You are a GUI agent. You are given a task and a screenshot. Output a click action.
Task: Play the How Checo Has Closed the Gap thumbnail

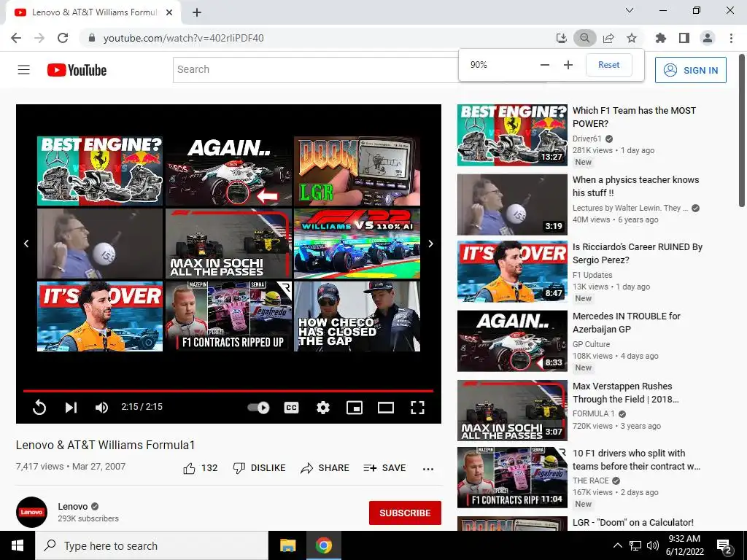(357, 316)
